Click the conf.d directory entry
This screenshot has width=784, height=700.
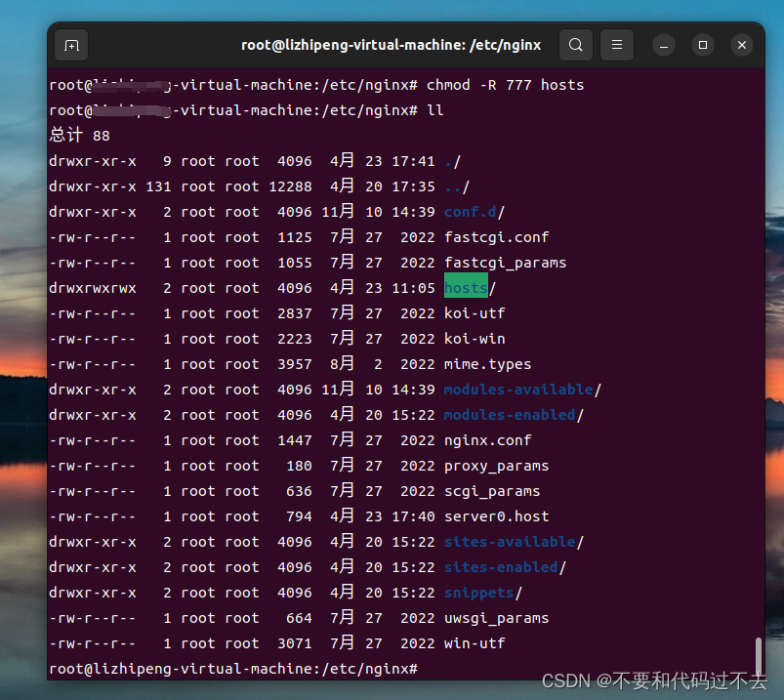tap(466, 212)
